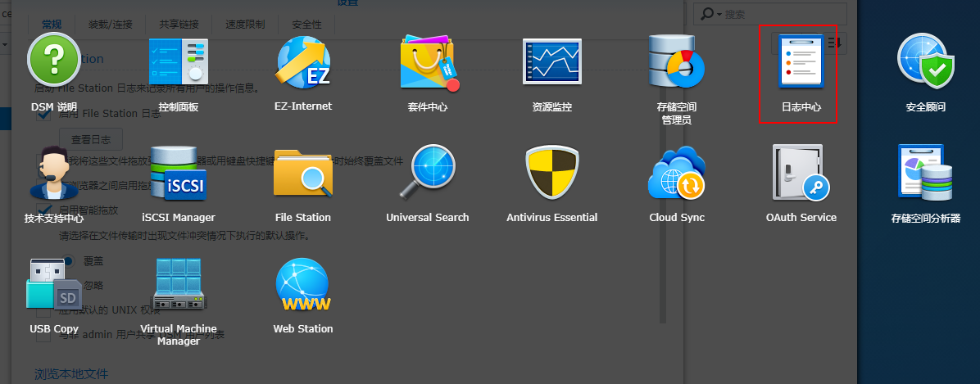
Task: Toggle 启用 File Station 日志 checkbox
Action: pyautogui.click(x=43, y=114)
